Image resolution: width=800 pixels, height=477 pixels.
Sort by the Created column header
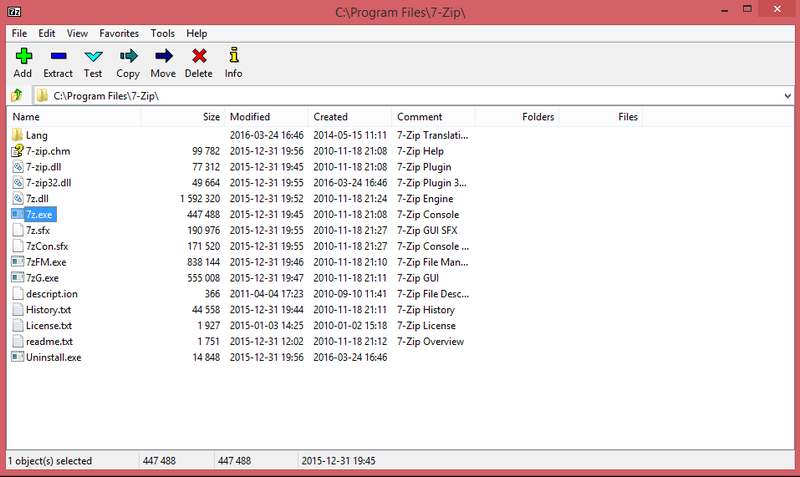350,117
